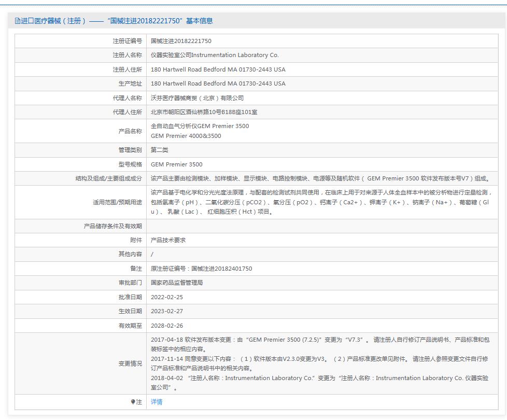Click the 其他内容 label
Viewport: 507px width, 420px height.
pyautogui.click(x=130, y=254)
